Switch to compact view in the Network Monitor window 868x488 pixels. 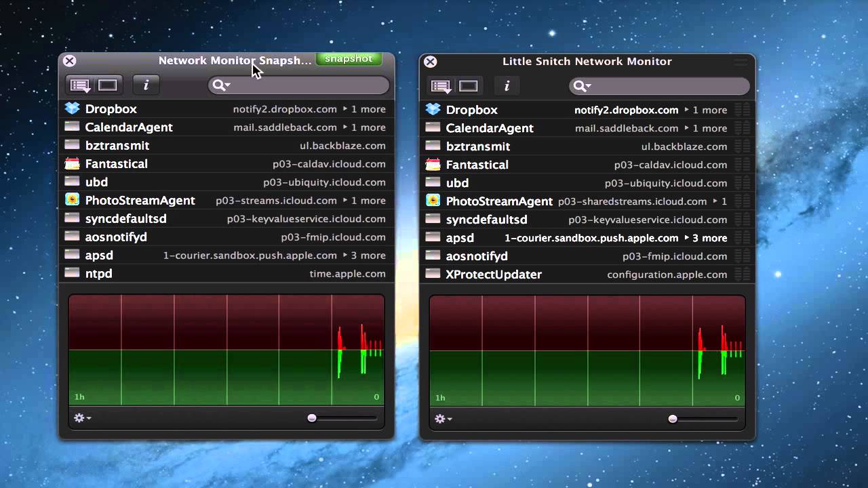click(x=469, y=86)
